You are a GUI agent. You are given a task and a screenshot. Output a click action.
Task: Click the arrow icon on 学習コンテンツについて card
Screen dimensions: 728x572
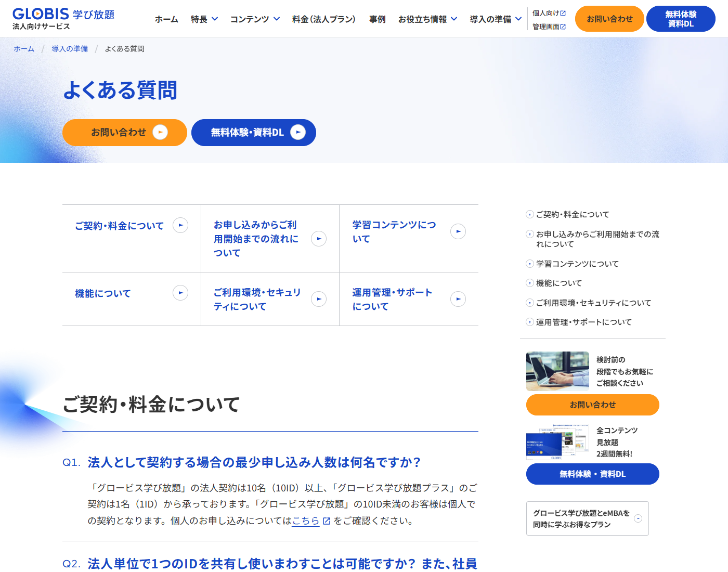coord(458,231)
